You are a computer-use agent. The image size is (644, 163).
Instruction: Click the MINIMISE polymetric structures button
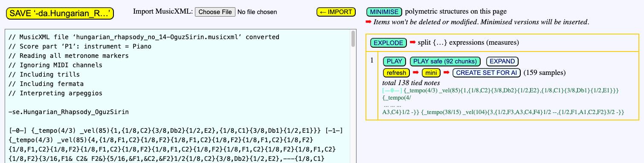[384, 12]
